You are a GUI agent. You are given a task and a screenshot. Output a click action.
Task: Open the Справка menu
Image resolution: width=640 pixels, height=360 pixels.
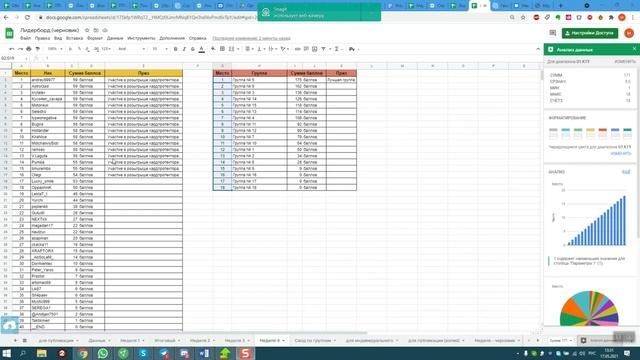tap(198, 38)
